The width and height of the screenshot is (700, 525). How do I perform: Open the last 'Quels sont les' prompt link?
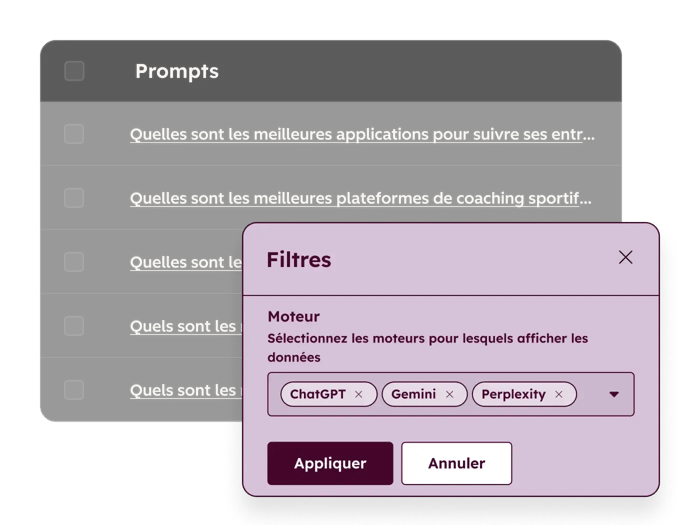pyautogui.click(x=184, y=390)
